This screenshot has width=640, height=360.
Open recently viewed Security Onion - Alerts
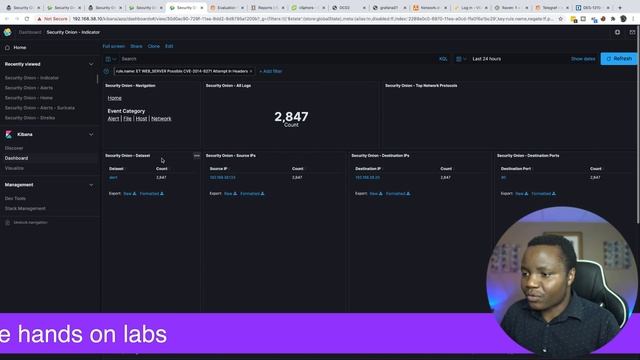pos(29,88)
